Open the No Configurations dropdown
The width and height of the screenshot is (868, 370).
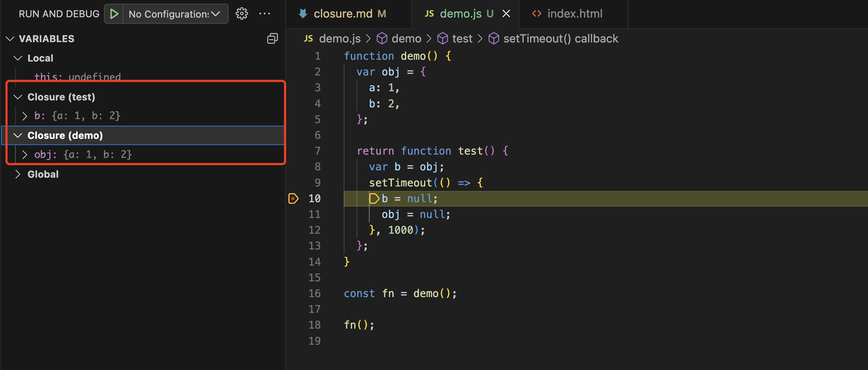tap(175, 14)
